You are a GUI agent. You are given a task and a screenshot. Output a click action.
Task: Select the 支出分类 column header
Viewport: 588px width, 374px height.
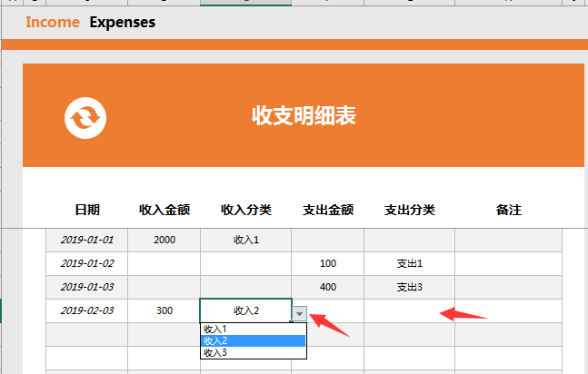click(x=410, y=210)
